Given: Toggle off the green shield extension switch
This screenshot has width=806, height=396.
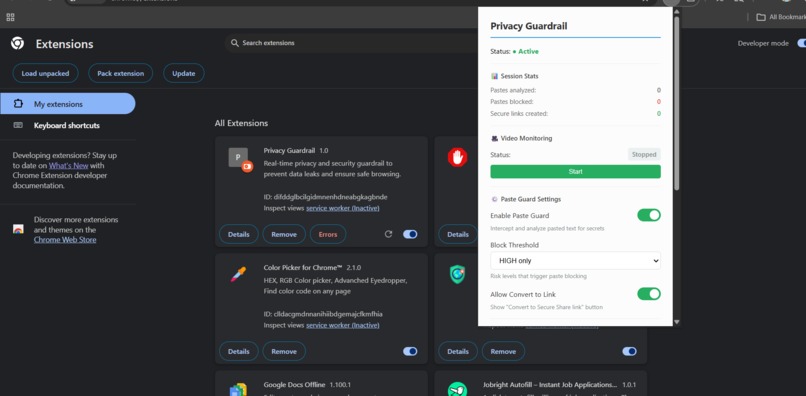Looking at the screenshot, I should 629,351.
